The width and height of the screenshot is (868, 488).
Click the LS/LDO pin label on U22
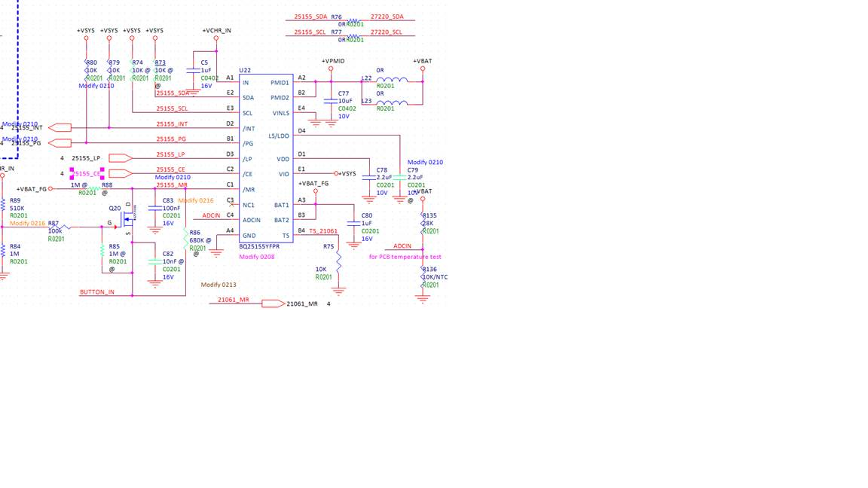[x=279, y=136]
